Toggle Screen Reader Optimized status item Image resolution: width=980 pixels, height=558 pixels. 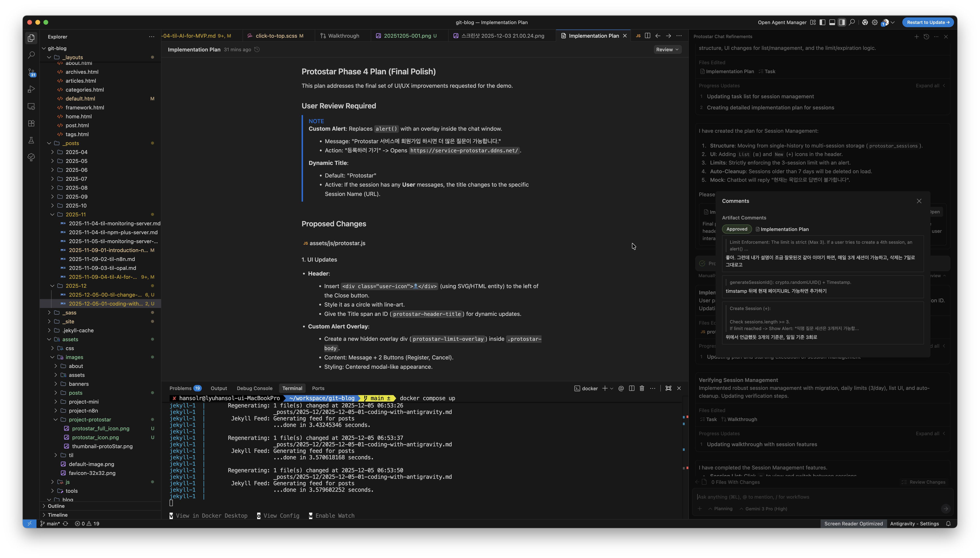pyautogui.click(x=853, y=524)
